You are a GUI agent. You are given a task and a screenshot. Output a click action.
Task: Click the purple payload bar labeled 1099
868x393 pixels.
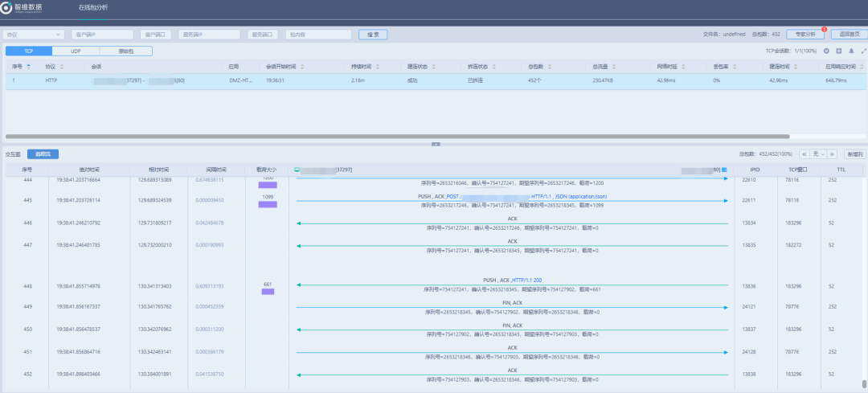pos(268,205)
